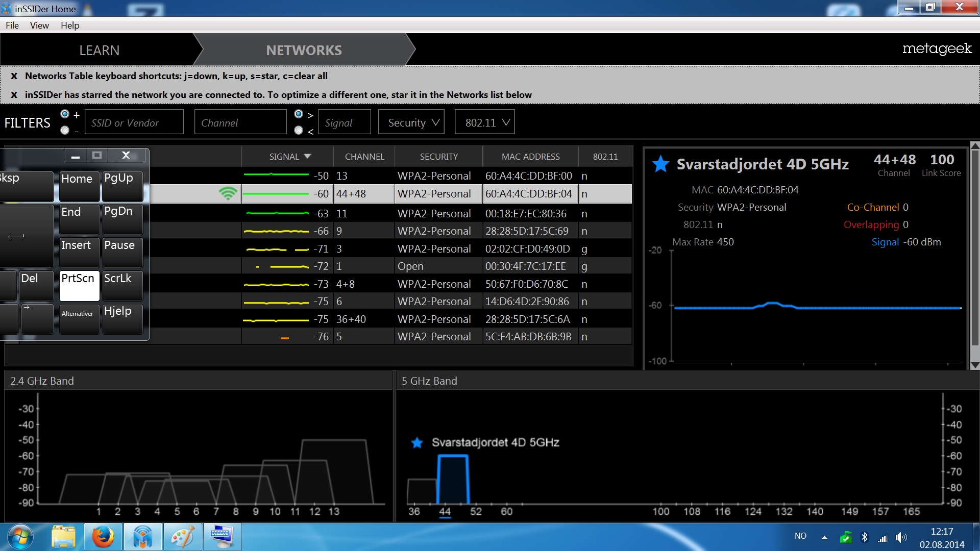Click the taskbar clock showing 12:17

(x=942, y=532)
